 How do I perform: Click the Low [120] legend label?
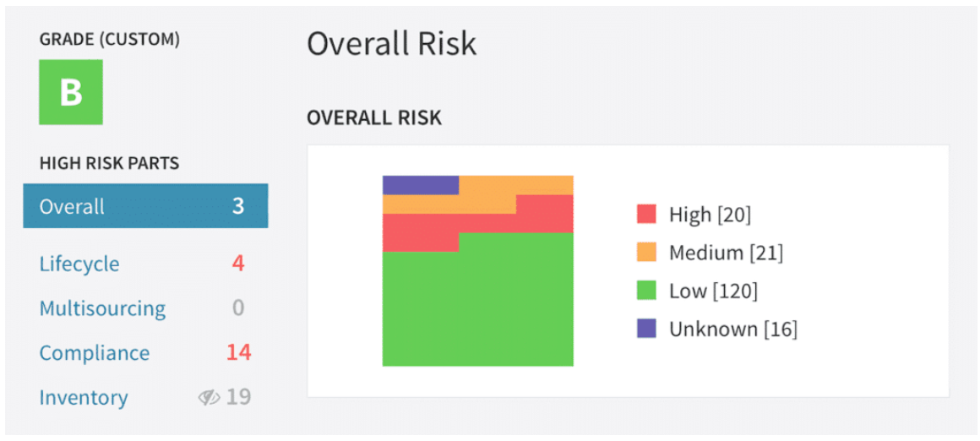click(713, 291)
